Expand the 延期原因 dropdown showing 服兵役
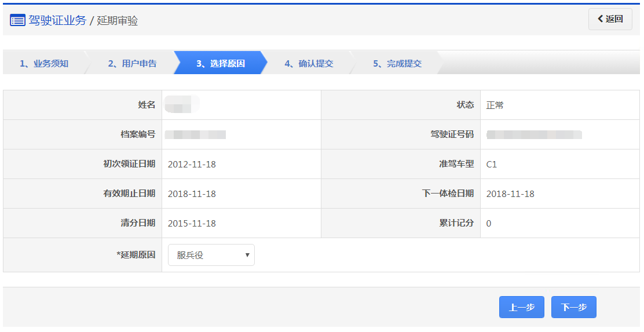This screenshot has width=644, height=332. (211, 255)
